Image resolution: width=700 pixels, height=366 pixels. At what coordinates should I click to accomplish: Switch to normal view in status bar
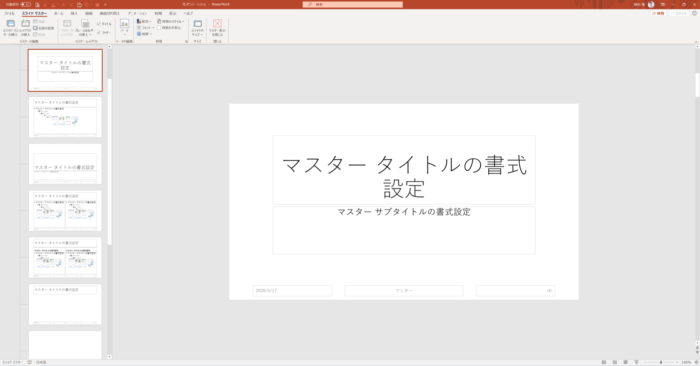click(604, 362)
